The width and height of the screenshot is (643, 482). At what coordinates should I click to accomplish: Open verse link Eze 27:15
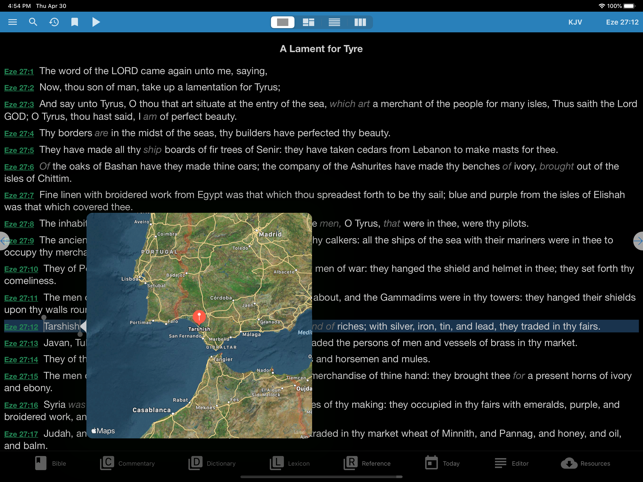(21, 377)
